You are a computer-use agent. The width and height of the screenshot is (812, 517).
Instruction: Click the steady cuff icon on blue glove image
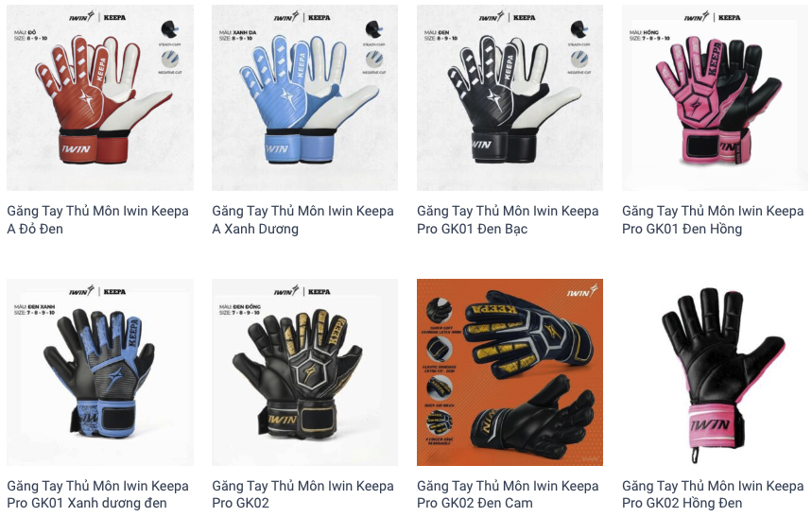point(374,29)
